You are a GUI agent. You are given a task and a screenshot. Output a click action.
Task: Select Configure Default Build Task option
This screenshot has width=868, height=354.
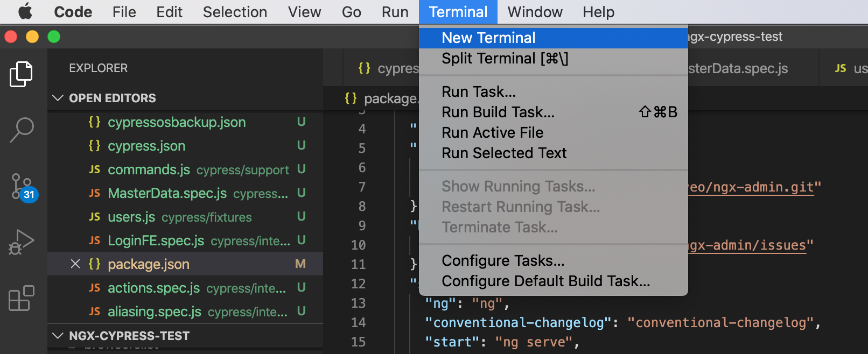click(x=545, y=281)
